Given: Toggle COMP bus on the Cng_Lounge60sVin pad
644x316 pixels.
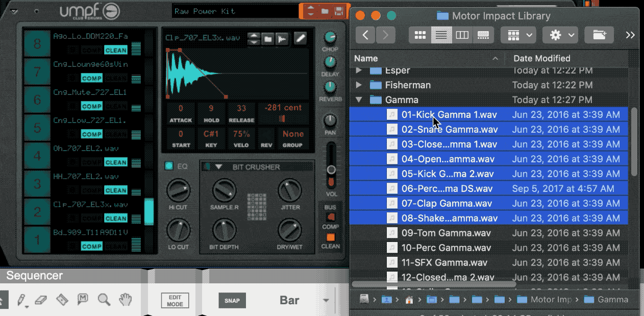Looking at the screenshot, I should pos(92,78).
